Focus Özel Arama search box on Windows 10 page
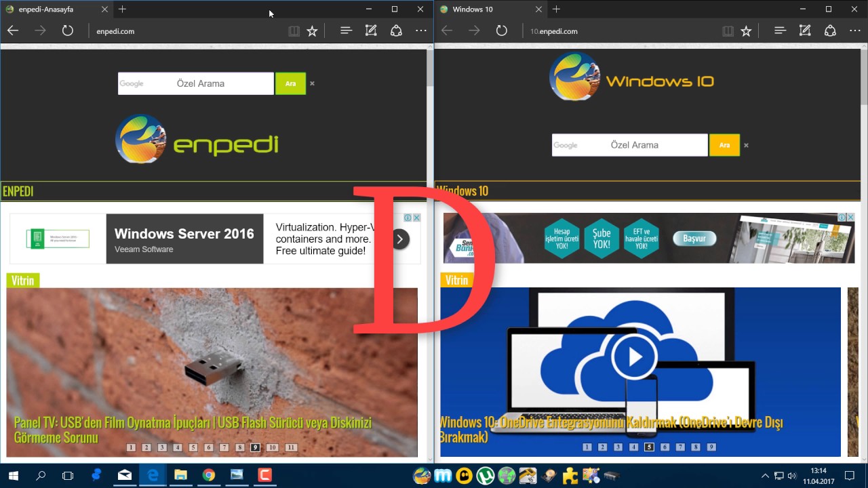Viewport: 868px width, 488px height. click(630, 144)
